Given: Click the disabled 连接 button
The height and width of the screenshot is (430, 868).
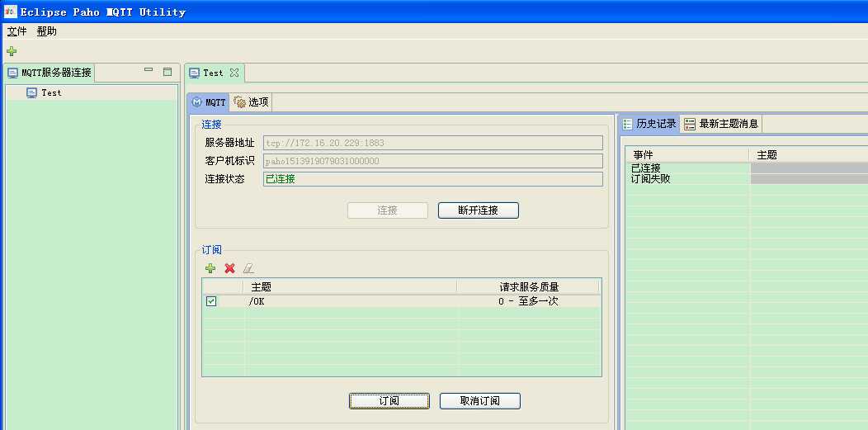Looking at the screenshot, I should [388, 210].
